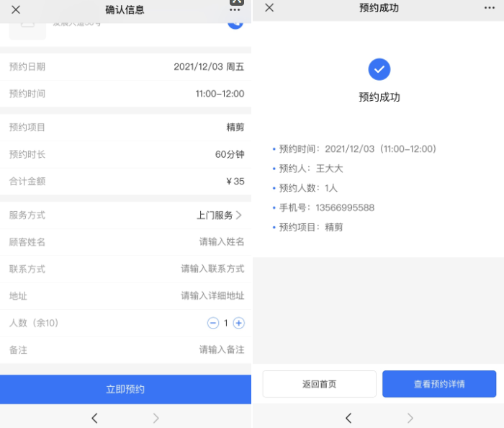Image resolution: width=504 pixels, height=428 pixels.
Task: Increase 人数 with plus button
Action: point(238,323)
